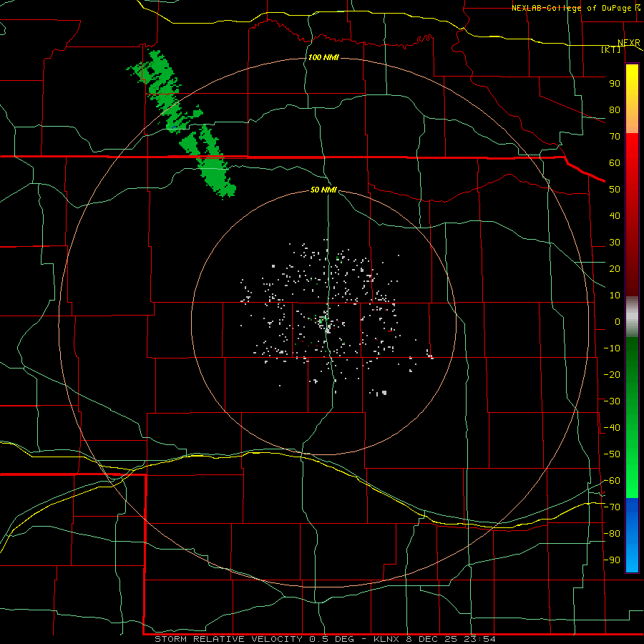The width and height of the screenshot is (644, 644).
Task: Click the positive 50 knot scale label
Action: [615, 190]
